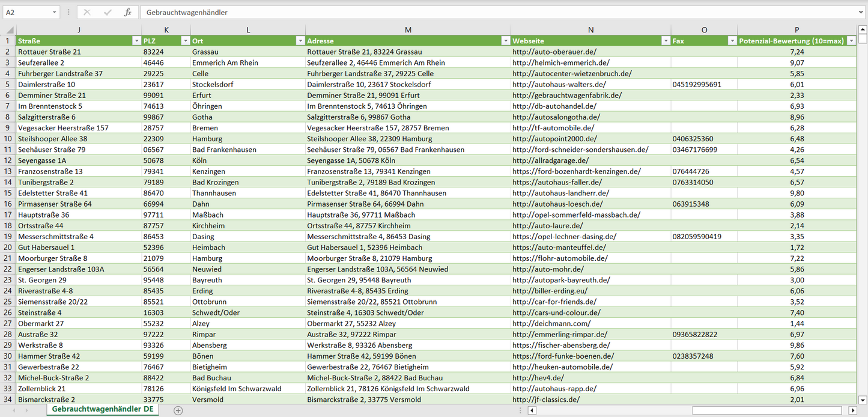Image resolution: width=868 pixels, height=417 pixels.
Task: Click the Enter checkmark icon in formula bar
Action: click(x=108, y=12)
